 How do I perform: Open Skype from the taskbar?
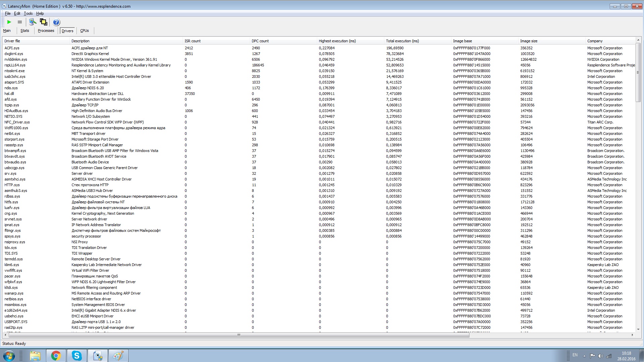click(x=77, y=356)
